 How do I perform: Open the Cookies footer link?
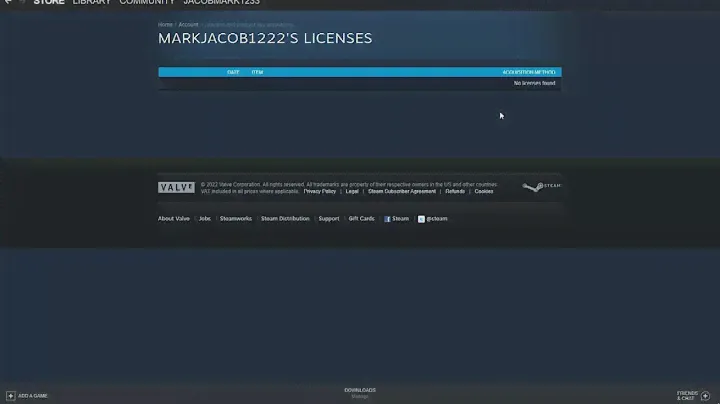[x=484, y=191]
